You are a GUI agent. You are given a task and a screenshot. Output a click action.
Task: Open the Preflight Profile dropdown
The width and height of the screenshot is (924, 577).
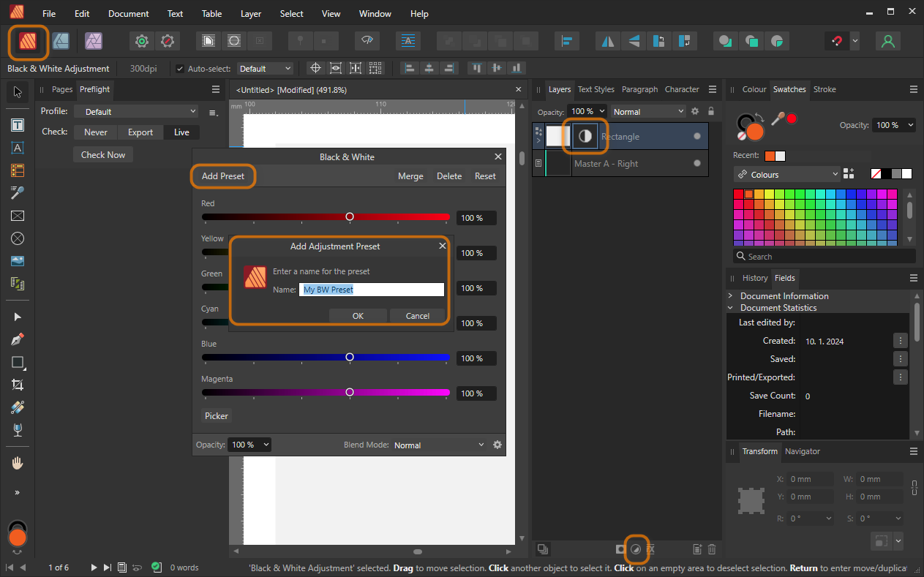coord(137,112)
